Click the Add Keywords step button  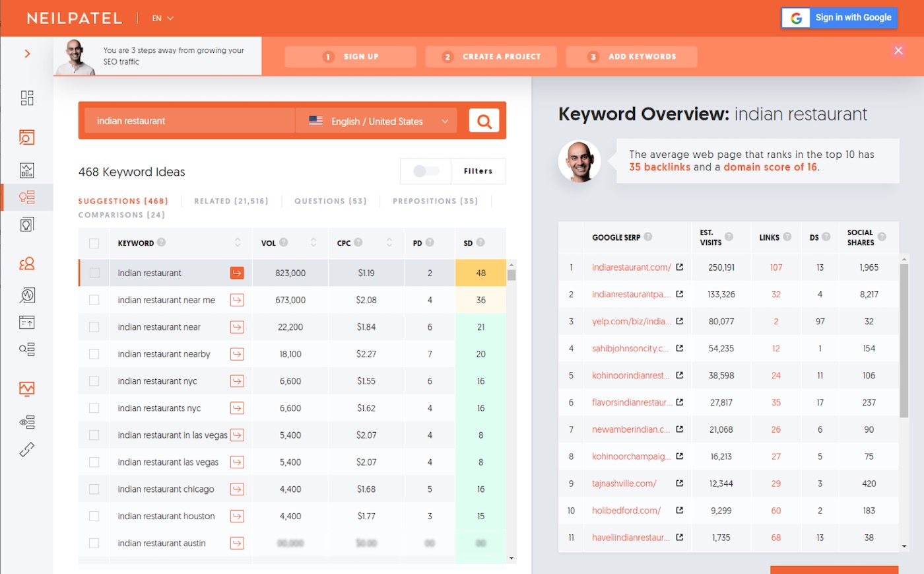pos(632,57)
